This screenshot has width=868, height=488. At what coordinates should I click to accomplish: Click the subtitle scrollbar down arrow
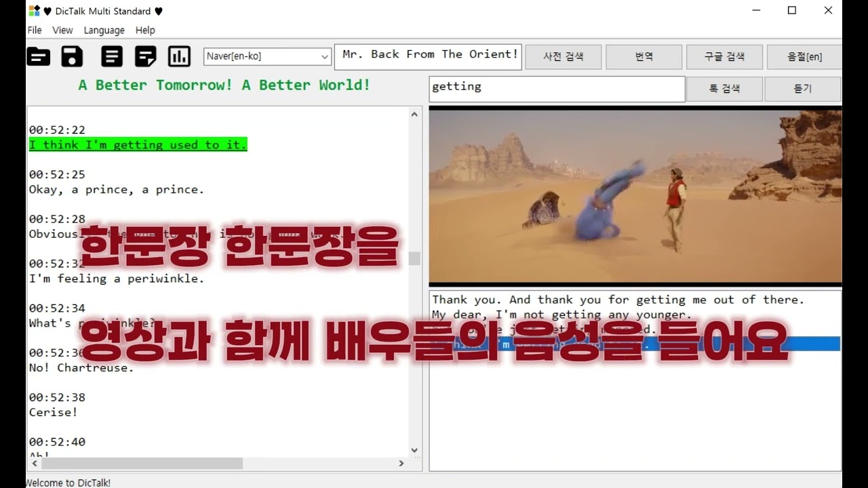tap(414, 451)
